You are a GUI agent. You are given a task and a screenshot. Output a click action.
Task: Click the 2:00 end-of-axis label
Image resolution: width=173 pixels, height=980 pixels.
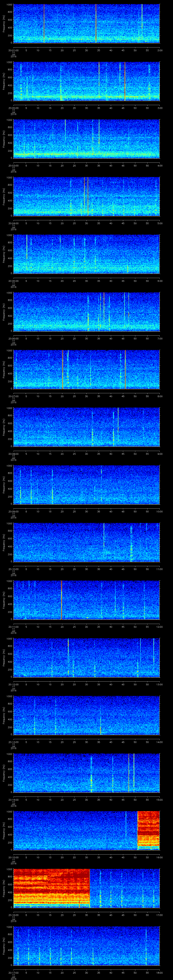pos(160,50)
